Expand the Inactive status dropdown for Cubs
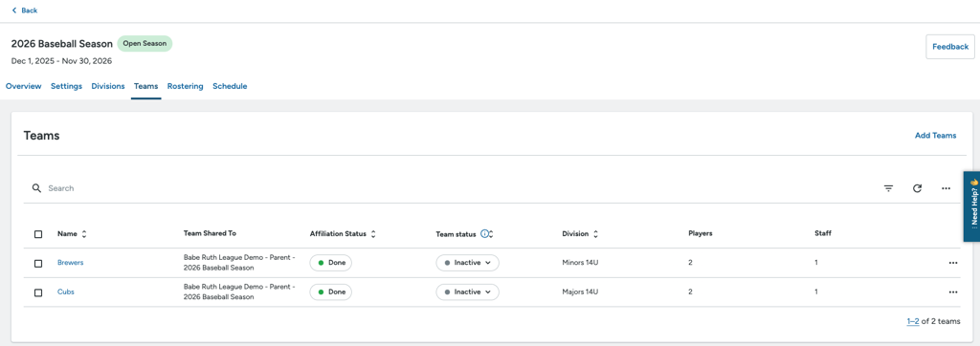Image resolution: width=980 pixels, height=346 pixels. 467,292
